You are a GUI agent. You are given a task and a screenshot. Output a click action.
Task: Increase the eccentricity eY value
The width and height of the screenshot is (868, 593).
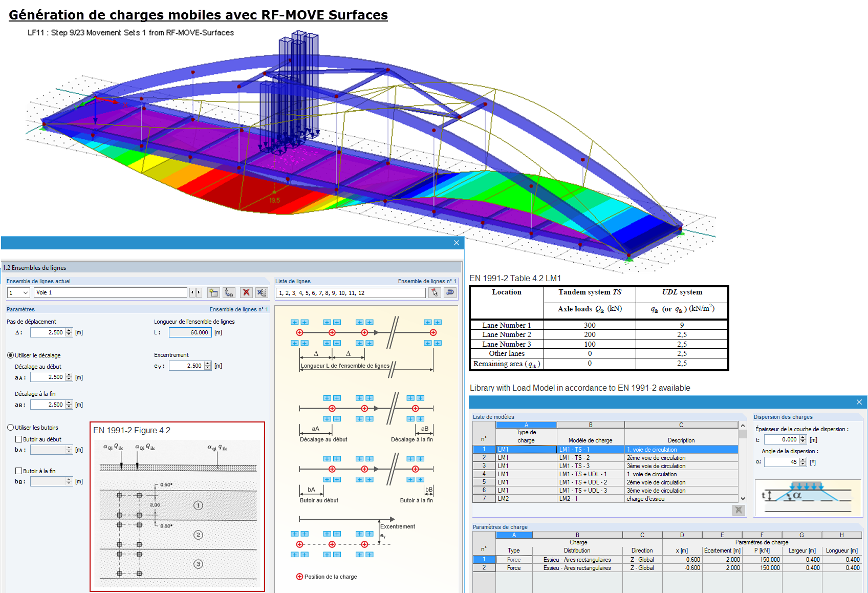point(208,364)
